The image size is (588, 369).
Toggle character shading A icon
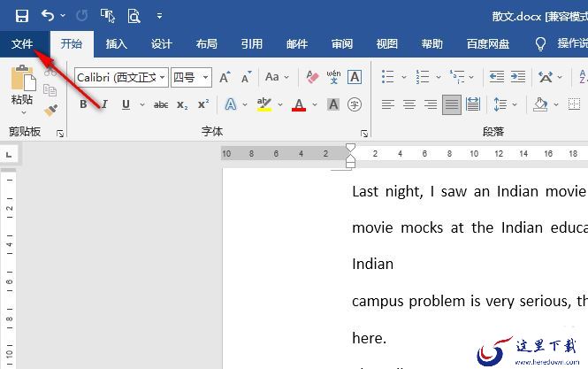pyautogui.click(x=333, y=104)
